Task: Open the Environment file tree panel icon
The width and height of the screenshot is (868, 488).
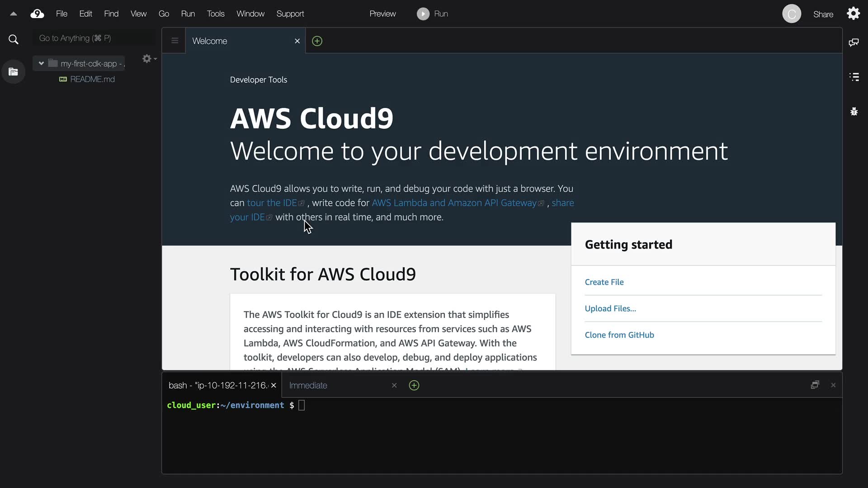Action: tap(13, 72)
